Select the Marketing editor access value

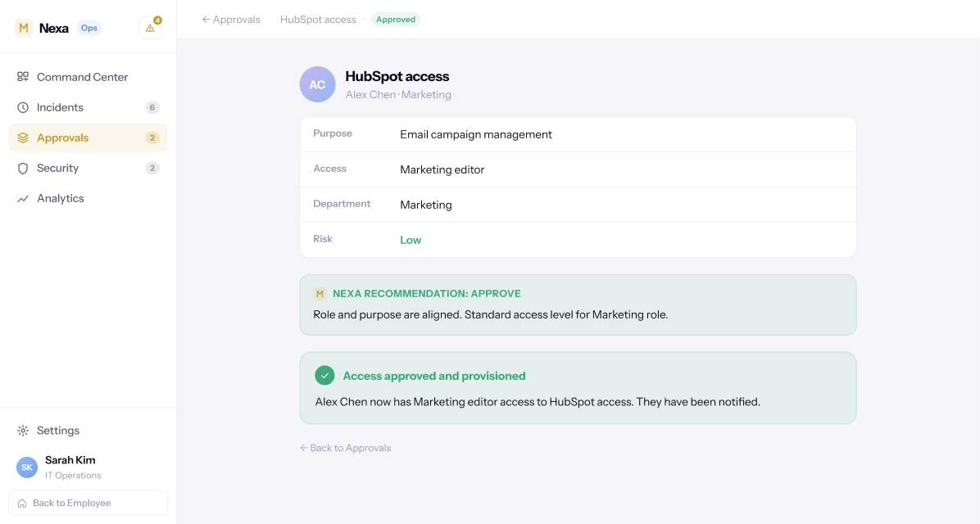(442, 169)
